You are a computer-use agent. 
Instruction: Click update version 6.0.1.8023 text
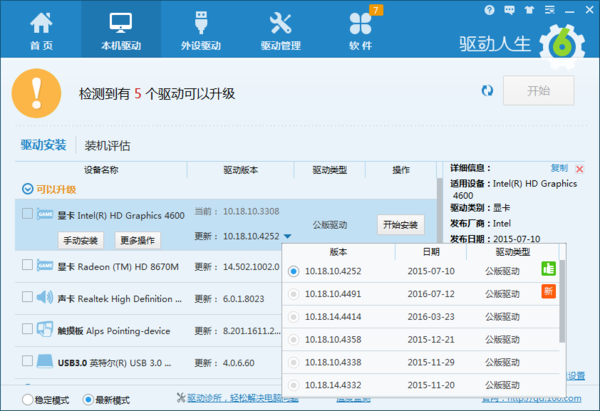point(243,298)
